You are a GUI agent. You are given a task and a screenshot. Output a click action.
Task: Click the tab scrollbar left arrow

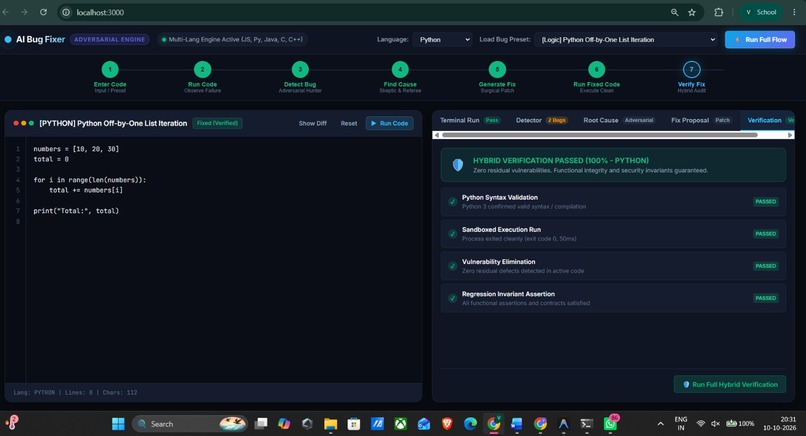pos(436,135)
